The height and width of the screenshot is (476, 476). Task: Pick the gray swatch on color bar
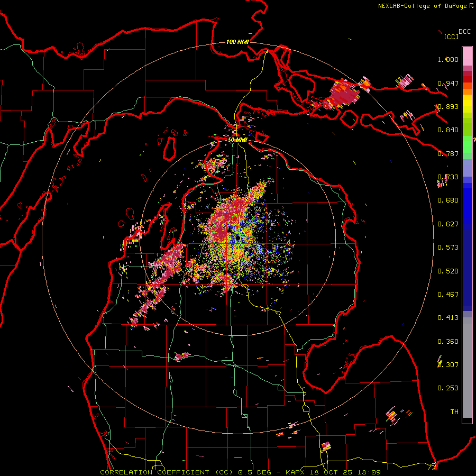(467, 368)
